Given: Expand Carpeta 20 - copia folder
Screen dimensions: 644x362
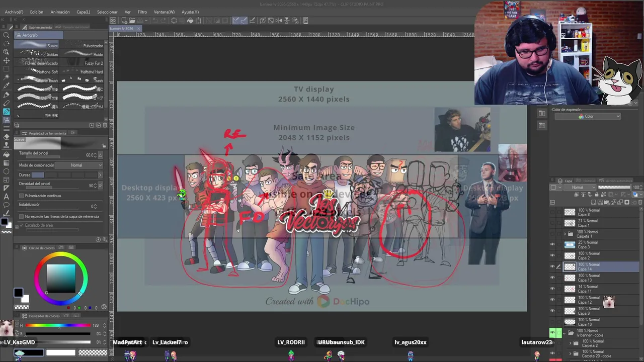Looking at the screenshot, I should 571,354.
